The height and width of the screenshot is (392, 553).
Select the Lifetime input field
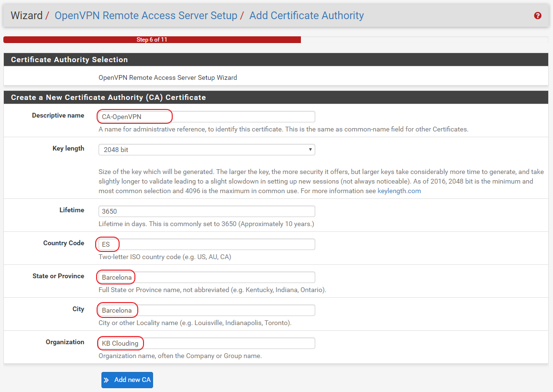point(207,211)
